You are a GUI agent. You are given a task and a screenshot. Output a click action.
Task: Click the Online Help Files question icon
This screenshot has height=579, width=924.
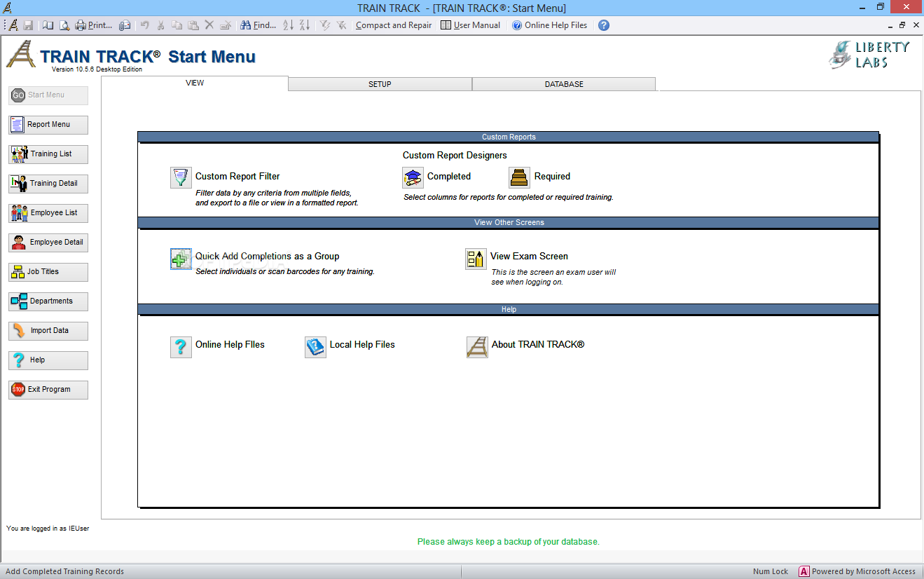tap(181, 347)
